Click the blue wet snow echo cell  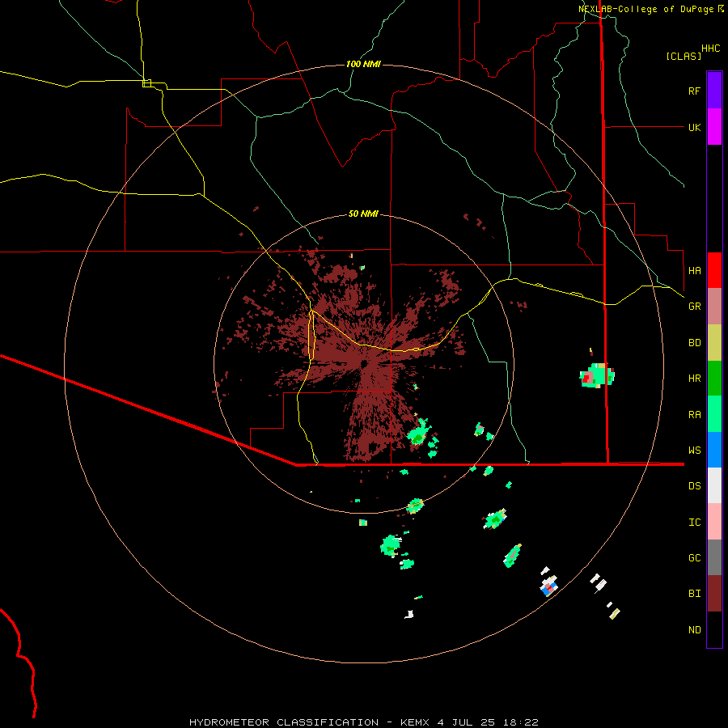pos(548,586)
